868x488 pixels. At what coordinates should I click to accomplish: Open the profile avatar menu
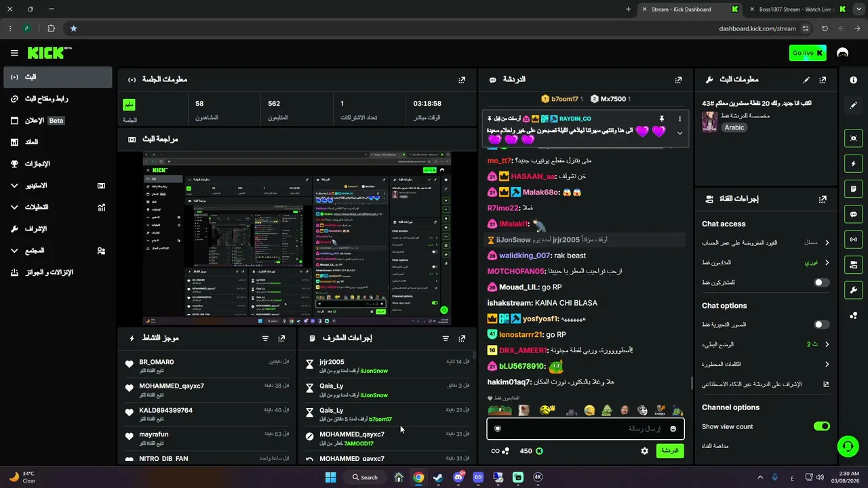843,53
